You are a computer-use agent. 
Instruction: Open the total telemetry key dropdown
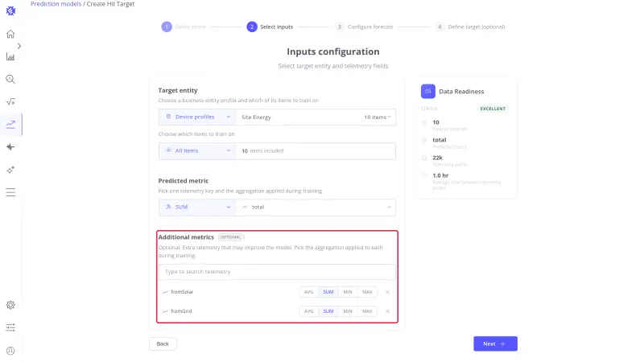[x=316, y=208]
